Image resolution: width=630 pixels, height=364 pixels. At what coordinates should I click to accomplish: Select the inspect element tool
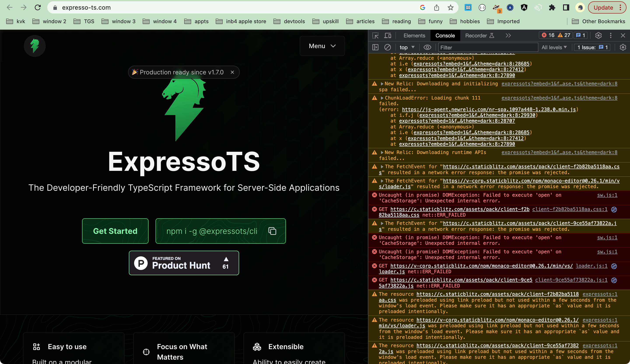pyautogui.click(x=376, y=35)
